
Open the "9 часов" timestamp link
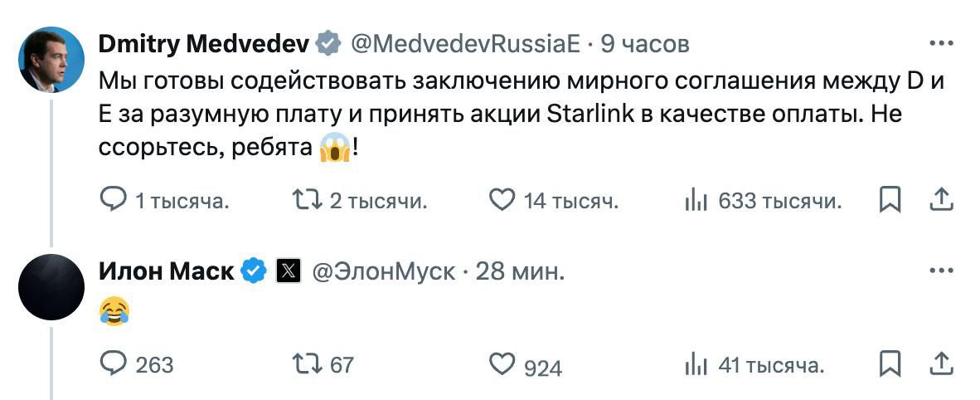click(645, 43)
